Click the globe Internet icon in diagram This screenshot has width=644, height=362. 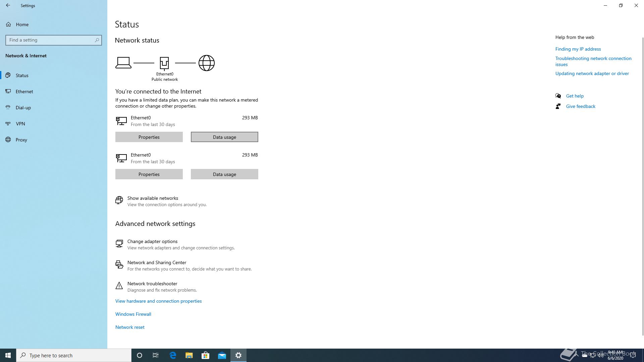[x=207, y=63]
